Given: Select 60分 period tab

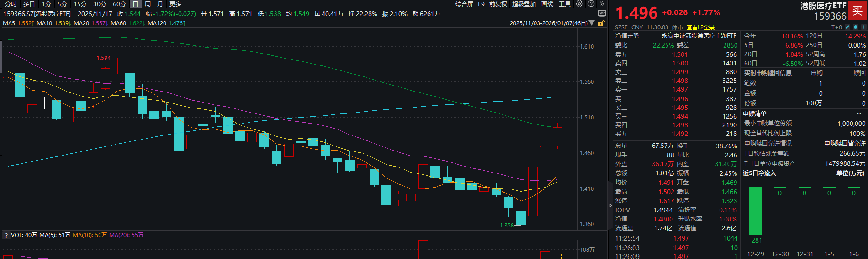Looking at the screenshot, I should coord(120,4).
